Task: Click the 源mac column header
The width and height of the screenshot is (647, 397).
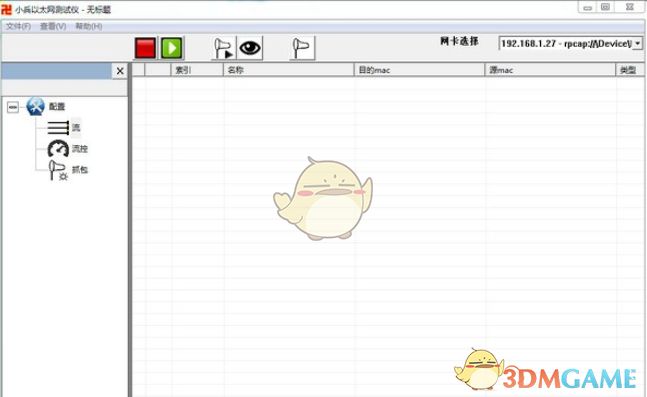Action: click(550, 70)
